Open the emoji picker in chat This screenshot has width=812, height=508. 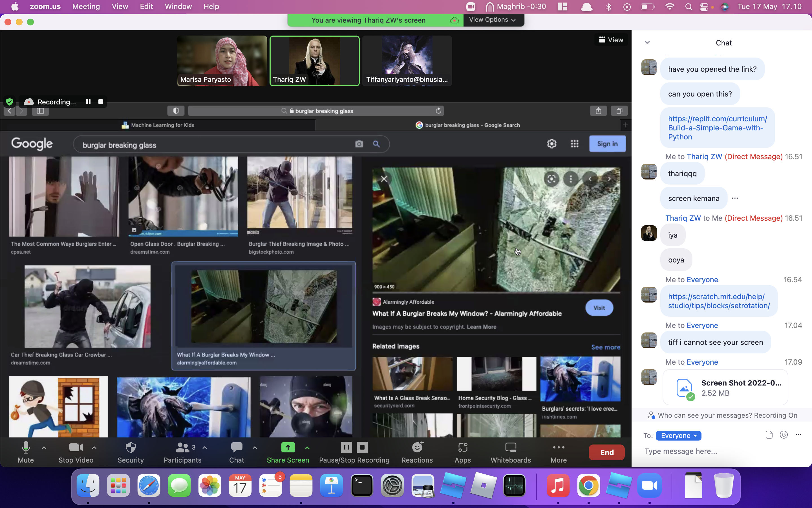click(x=784, y=435)
